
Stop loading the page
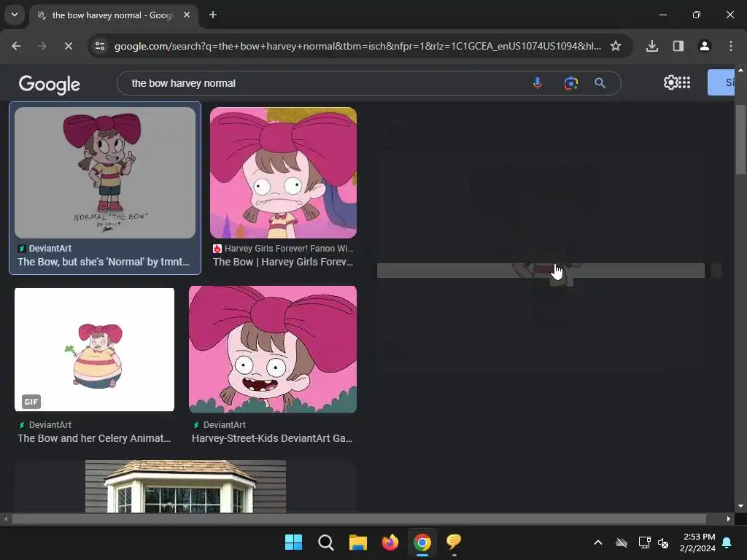click(68, 46)
